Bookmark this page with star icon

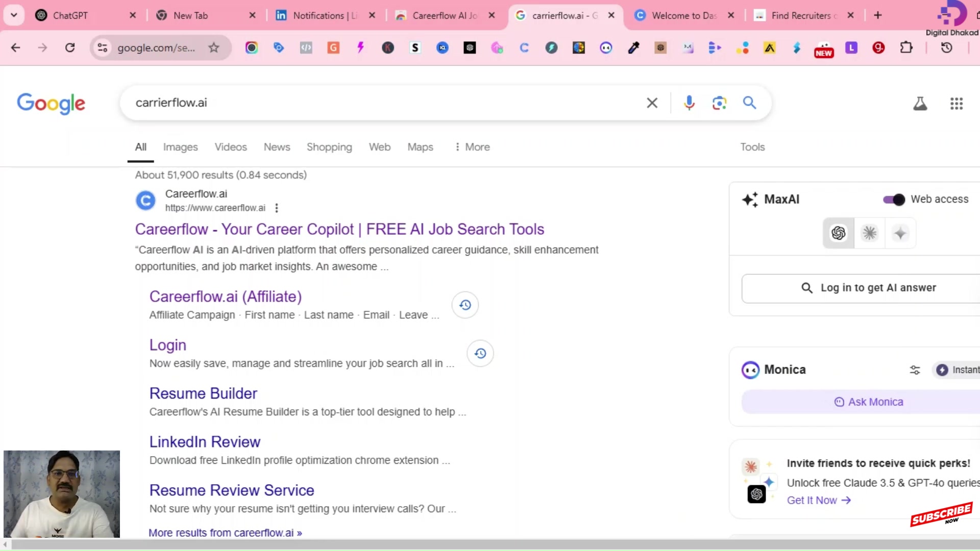tap(214, 47)
